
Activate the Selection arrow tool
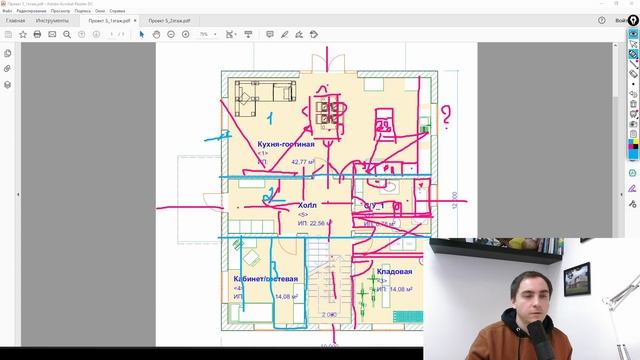(142, 35)
